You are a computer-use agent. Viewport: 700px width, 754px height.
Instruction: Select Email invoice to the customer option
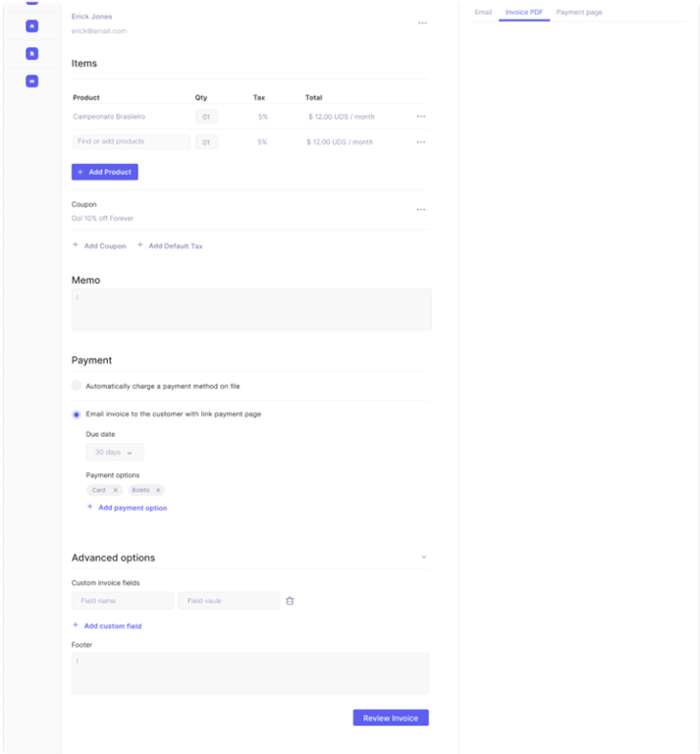[77, 414]
